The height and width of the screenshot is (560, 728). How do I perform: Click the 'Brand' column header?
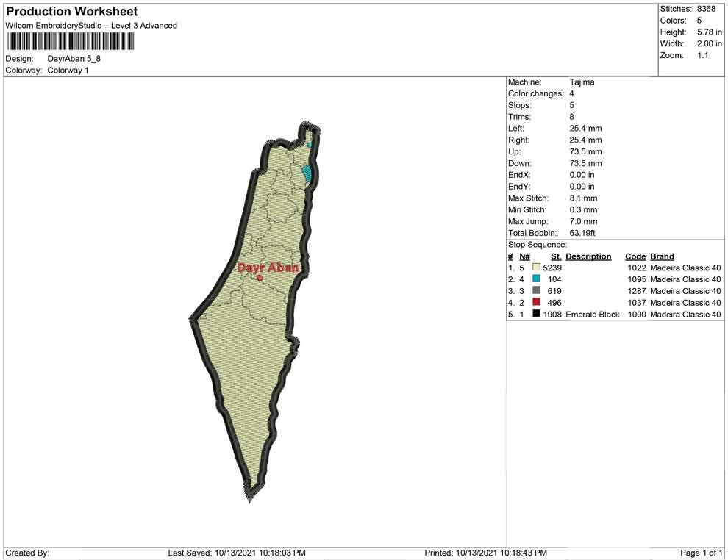pos(662,256)
